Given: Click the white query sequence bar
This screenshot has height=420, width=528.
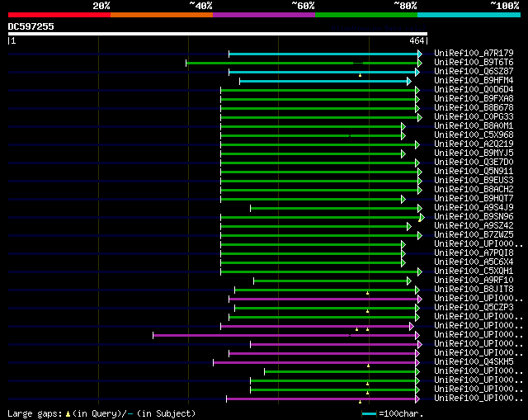Looking at the screenshot, I should tap(218, 34).
